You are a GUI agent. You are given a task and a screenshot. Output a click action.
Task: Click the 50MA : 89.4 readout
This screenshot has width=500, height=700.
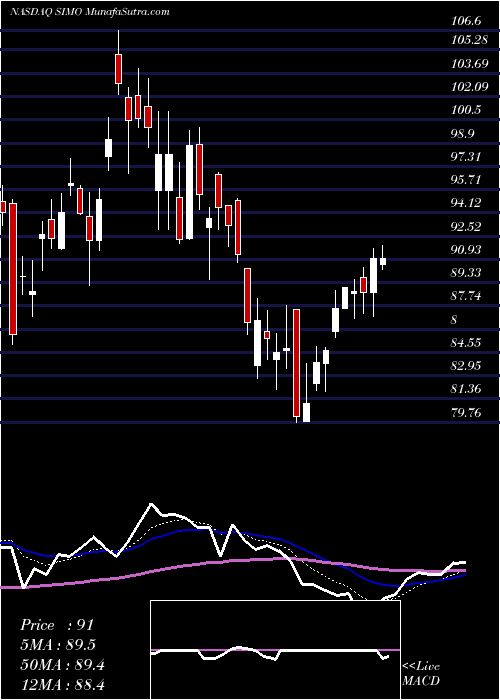click(62, 665)
